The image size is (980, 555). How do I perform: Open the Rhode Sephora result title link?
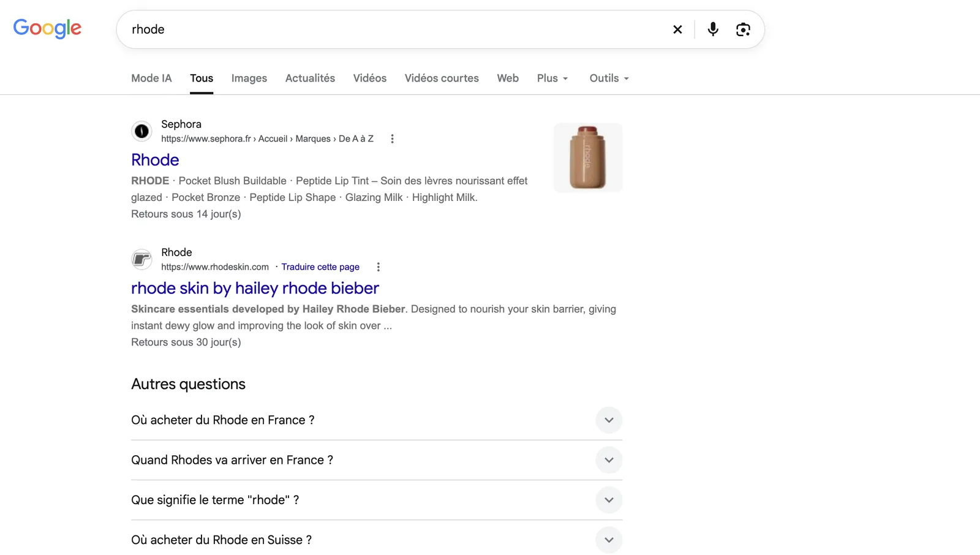tap(155, 160)
